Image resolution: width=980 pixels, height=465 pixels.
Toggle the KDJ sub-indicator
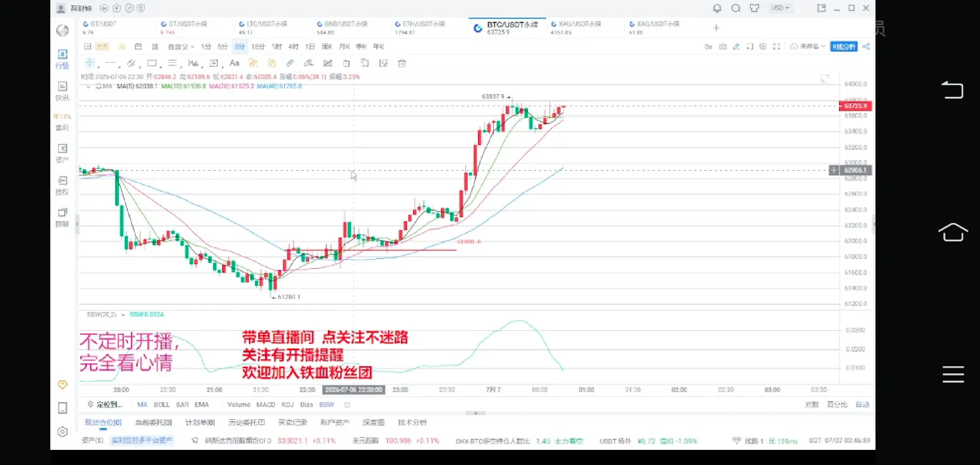click(288, 405)
